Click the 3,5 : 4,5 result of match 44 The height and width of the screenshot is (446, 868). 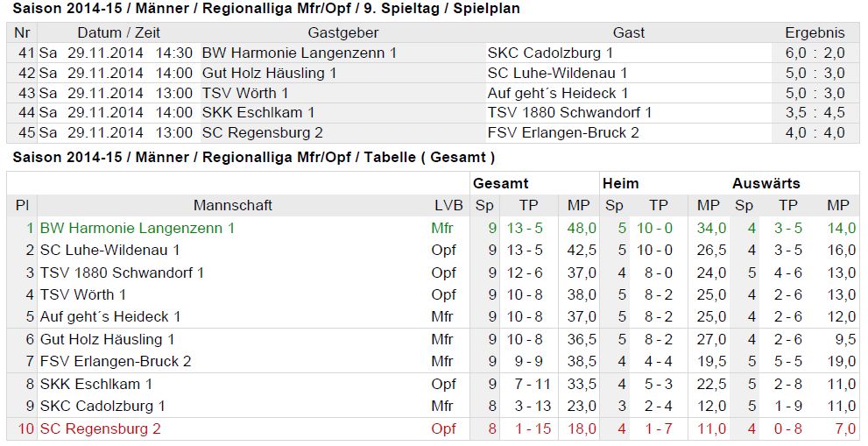click(815, 112)
